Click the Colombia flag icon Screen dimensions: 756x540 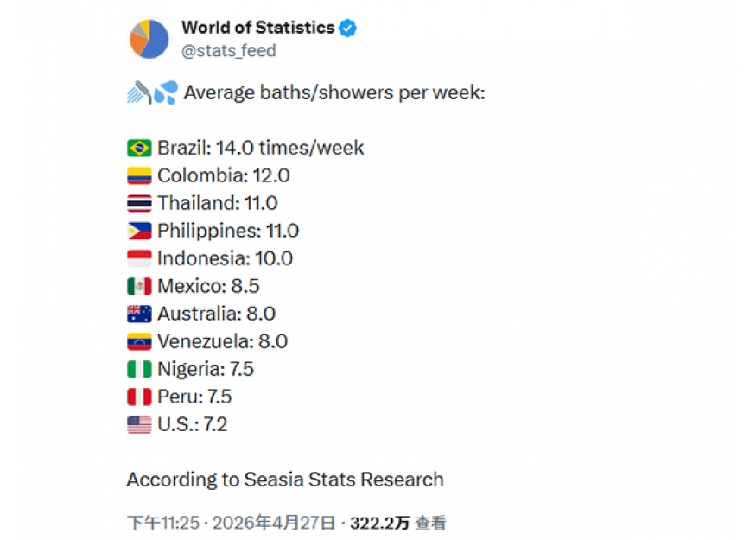point(139,175)
